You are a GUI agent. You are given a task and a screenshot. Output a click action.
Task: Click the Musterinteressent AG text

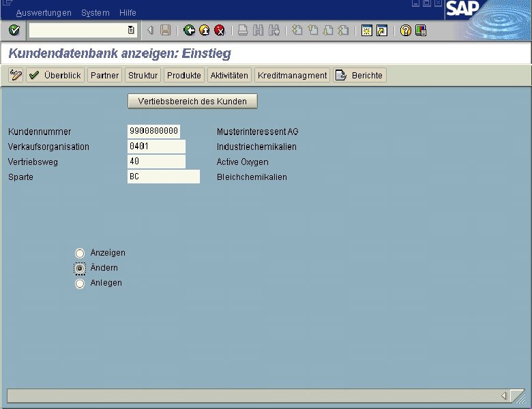pos(258,132)
